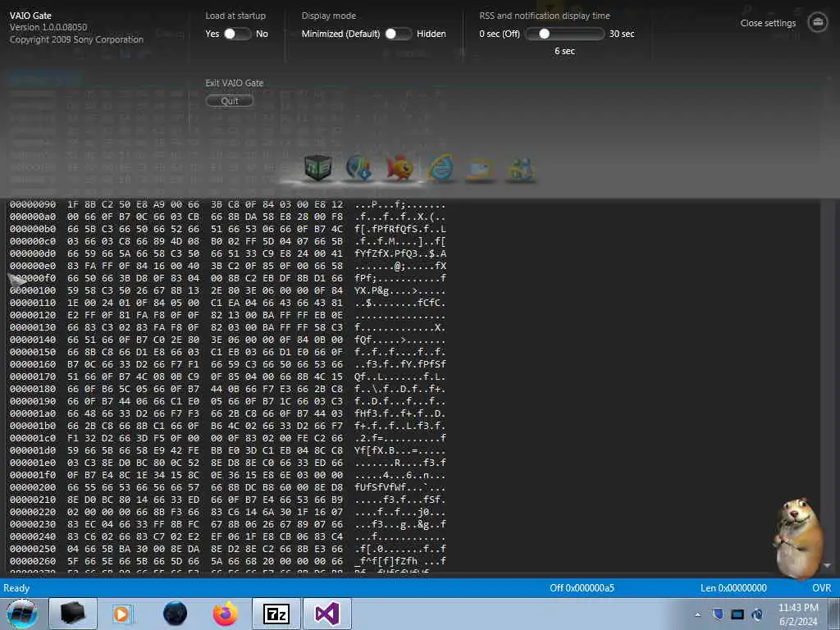This screenshot has height=630, width=840.
Task: Click the ASCII text 'fYfZfX.PfQ3..$.A'
Action: pyautogui.click(x=400, y=253)
